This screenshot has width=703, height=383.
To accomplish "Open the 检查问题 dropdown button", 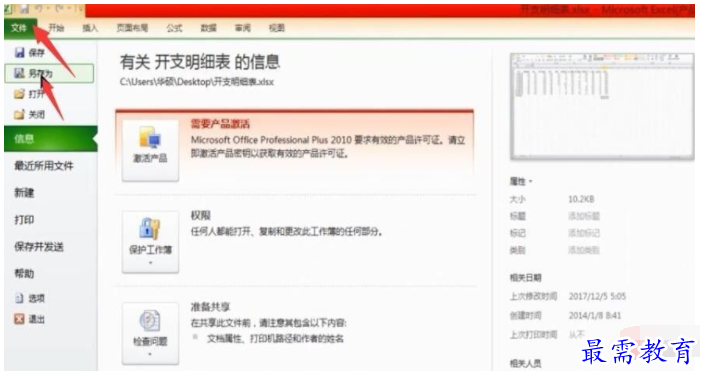I will (x=150, y=334).
